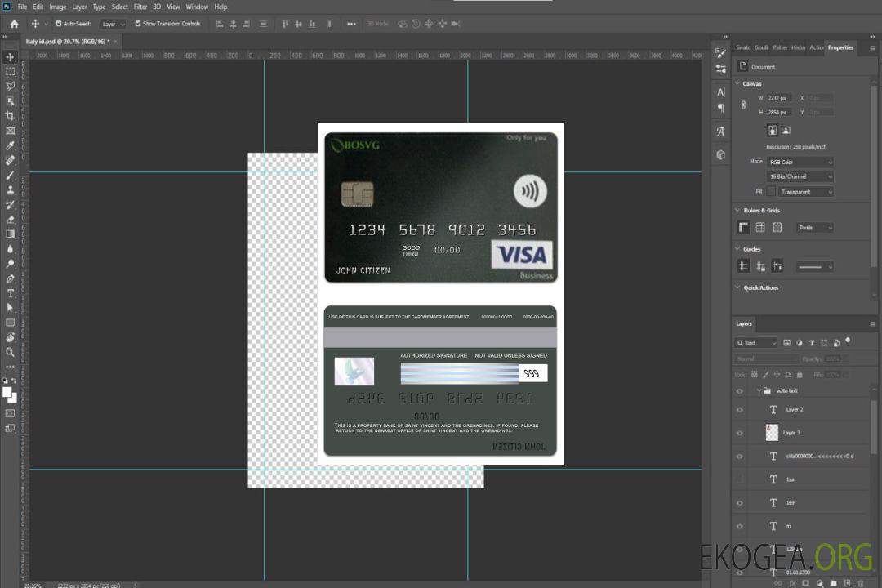Collapse the edite text layer group
Screen dimensions: 882x588
757,391
